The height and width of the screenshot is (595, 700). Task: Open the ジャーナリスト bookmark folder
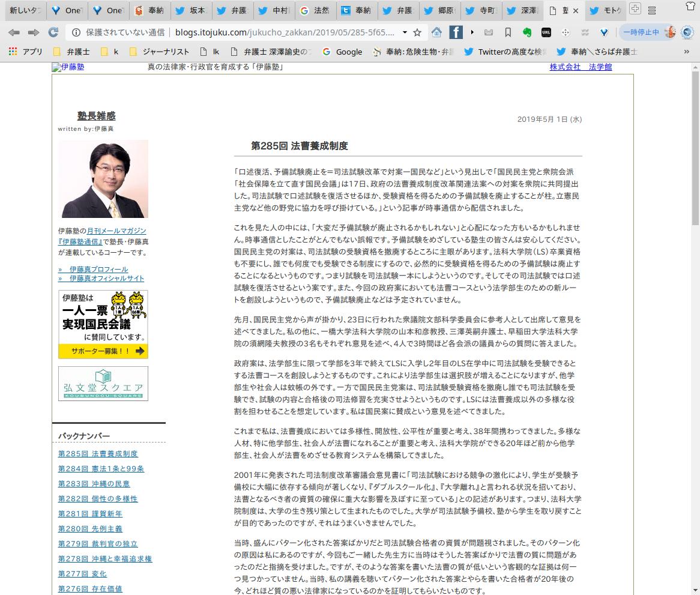click(x=159, y=52)
